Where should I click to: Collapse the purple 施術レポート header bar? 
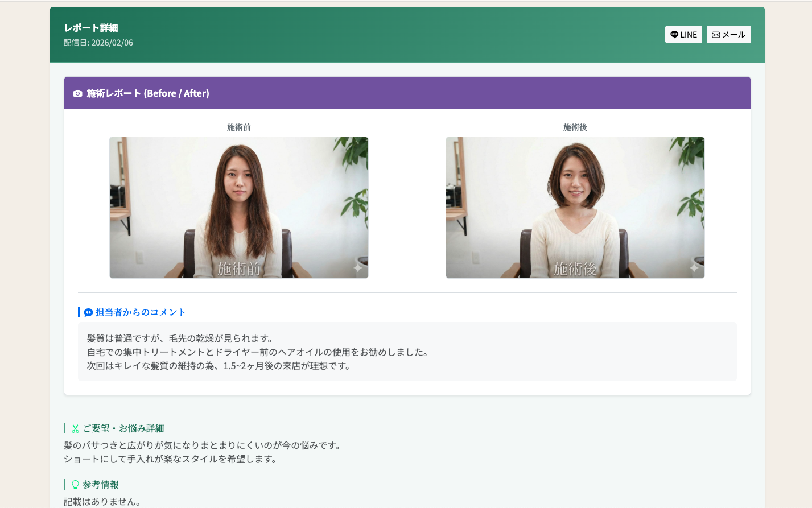(x=407, y=93)
